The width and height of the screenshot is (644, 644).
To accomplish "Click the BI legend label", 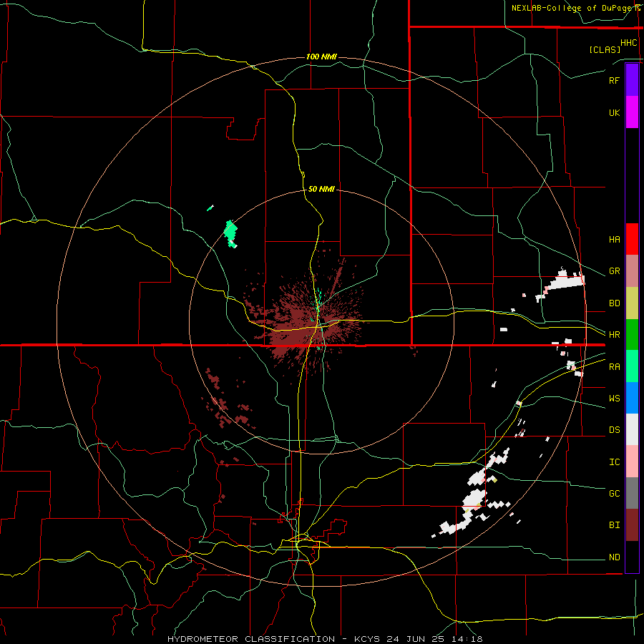I will 614,525.
